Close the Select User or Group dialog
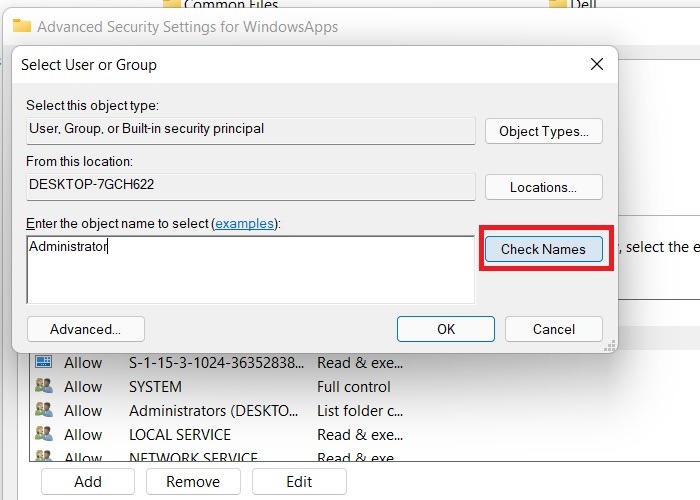Screen dimensions: 700x500 tap(597, 64)
